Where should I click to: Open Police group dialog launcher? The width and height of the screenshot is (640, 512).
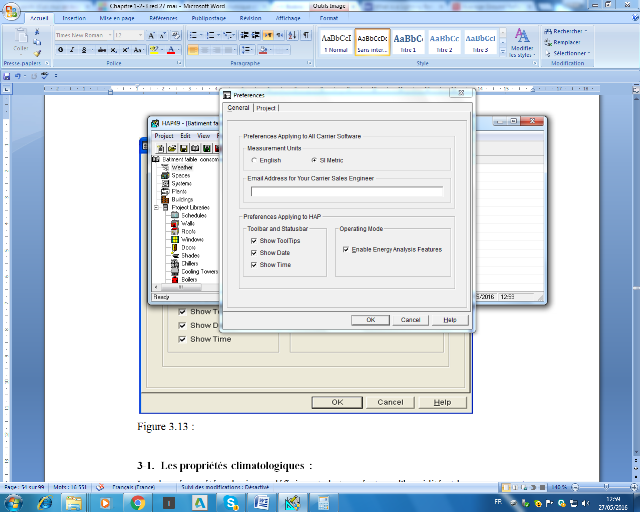(x=179, y=63)
